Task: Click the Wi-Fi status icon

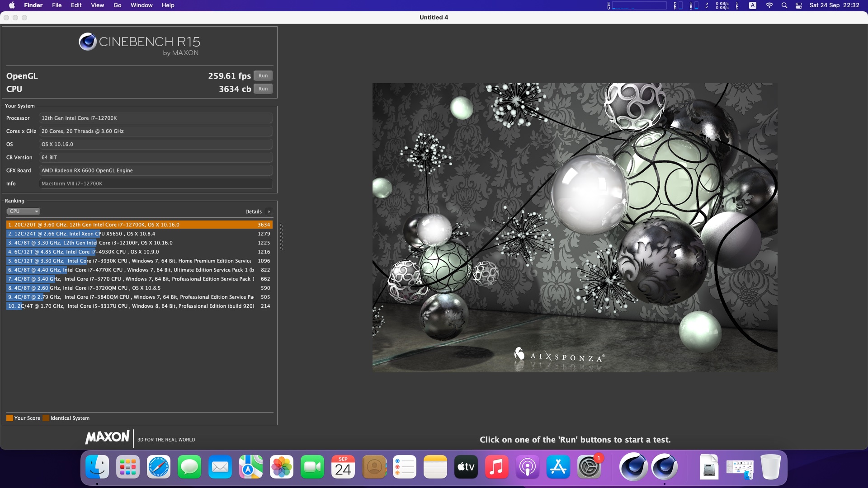Action: 769,5
